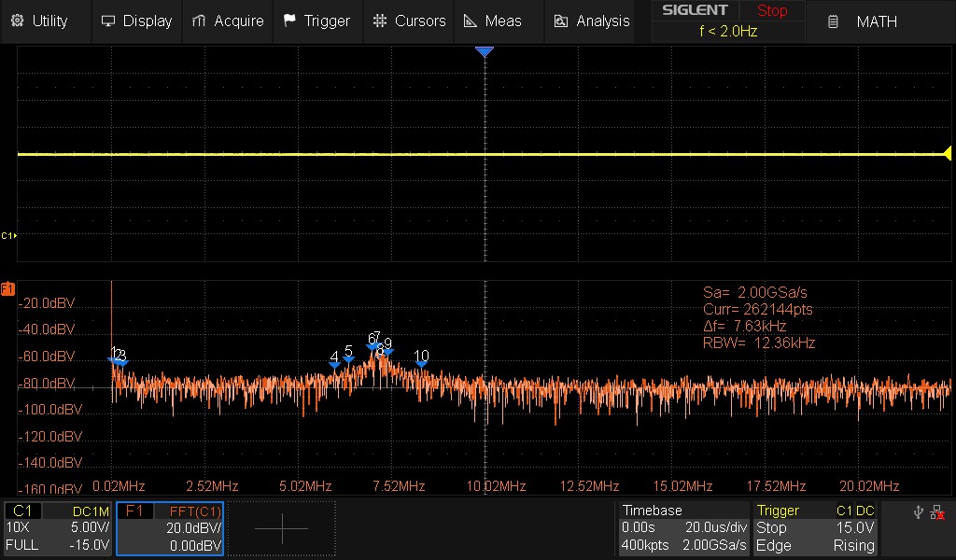Click the Analysis chart icon
The width and height of the screenshot is (956, 560).
[560, 21]
